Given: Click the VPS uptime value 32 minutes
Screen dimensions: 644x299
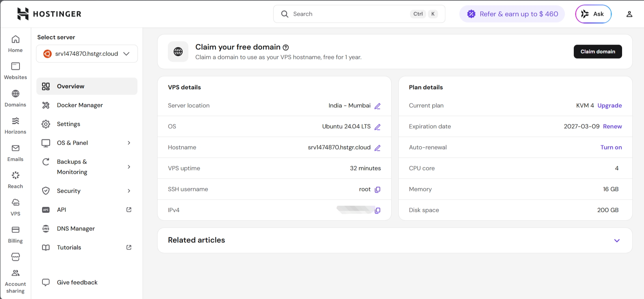Looking at the screenshot, I should tap(365, 168).
